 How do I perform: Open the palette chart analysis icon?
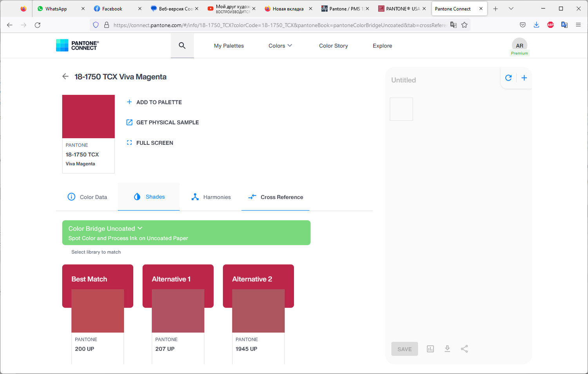click(x=430, y=349)
